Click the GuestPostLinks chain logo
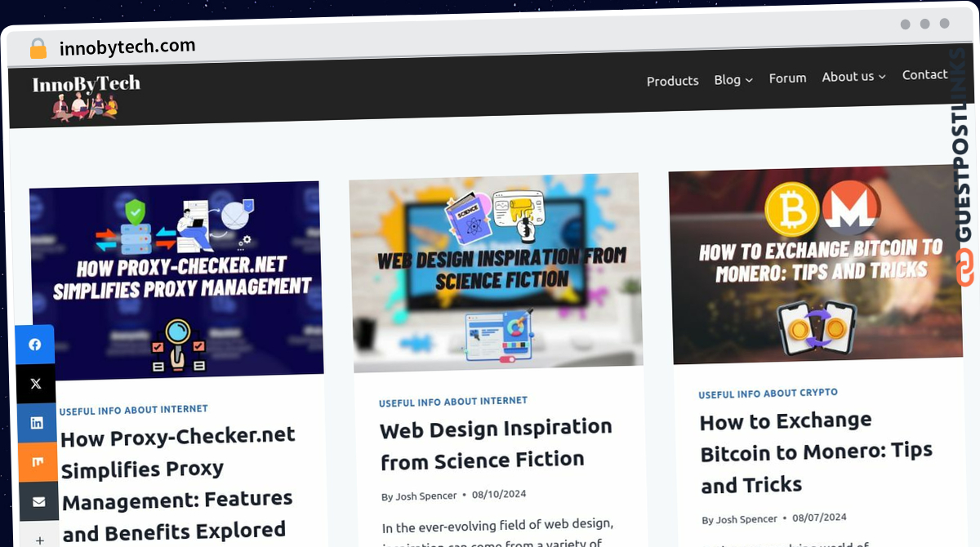 point(965,268)
